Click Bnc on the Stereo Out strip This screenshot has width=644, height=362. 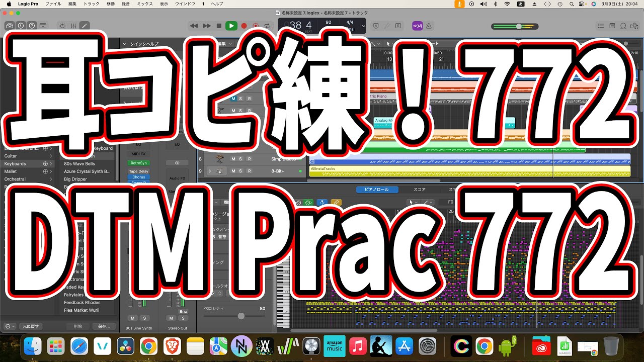pos(183,311)
